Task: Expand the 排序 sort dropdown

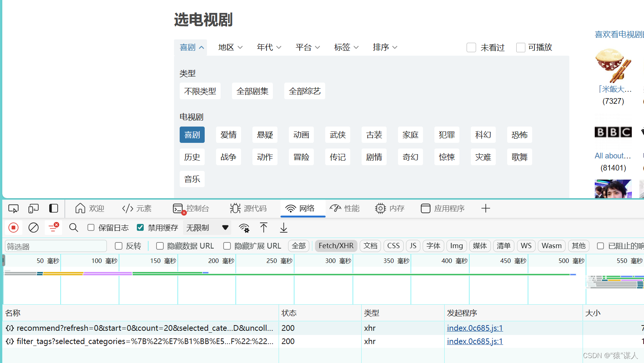Action: tap(385, 47)
